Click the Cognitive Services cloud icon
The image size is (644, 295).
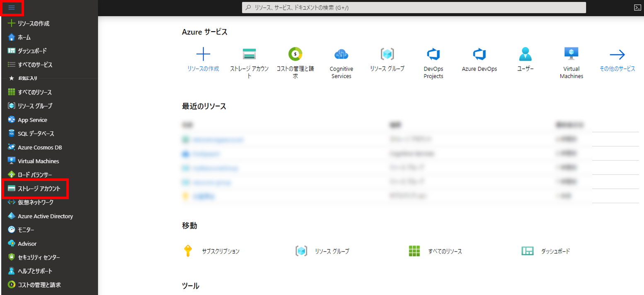click(x=341, y=54)
